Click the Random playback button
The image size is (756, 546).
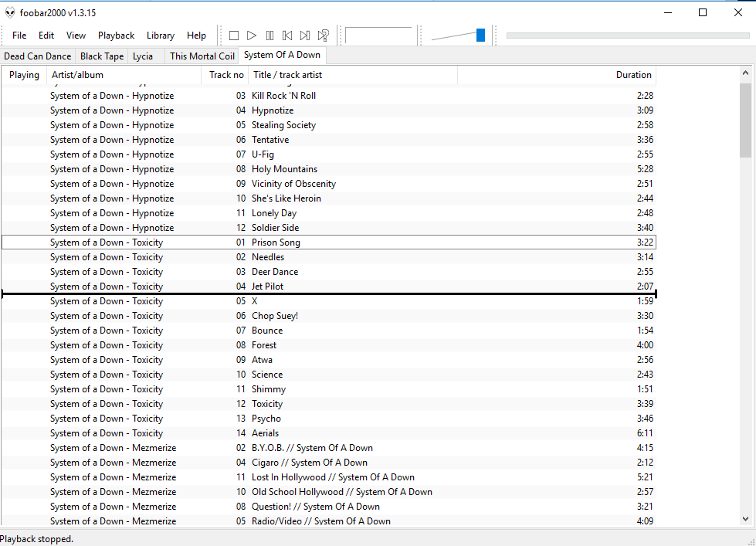click(x=323, y=36)
